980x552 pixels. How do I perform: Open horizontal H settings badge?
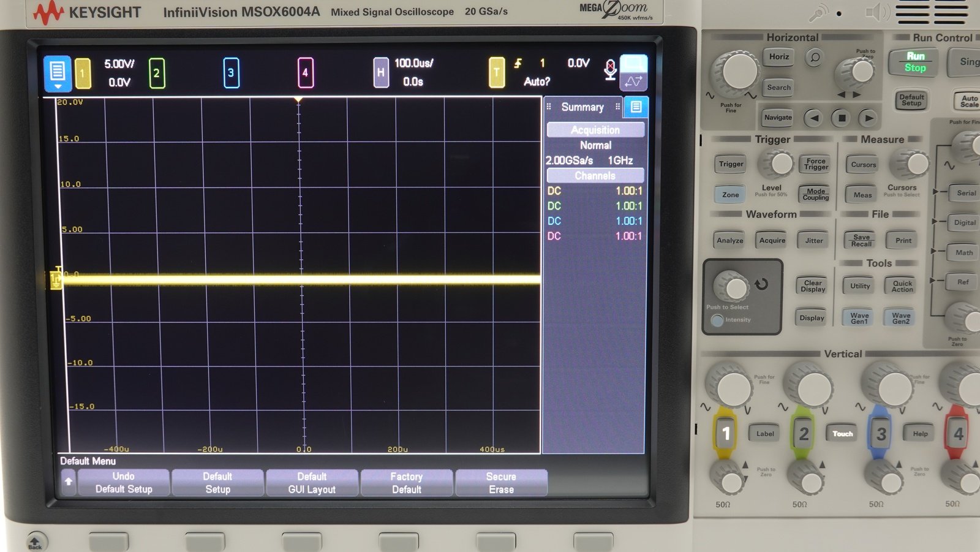pyautogui.click(x=381, y=72)
